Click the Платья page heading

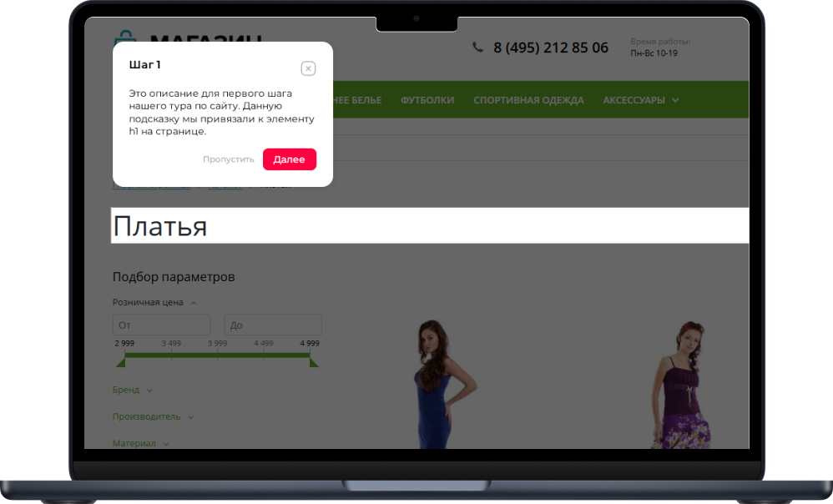[160, 226]
